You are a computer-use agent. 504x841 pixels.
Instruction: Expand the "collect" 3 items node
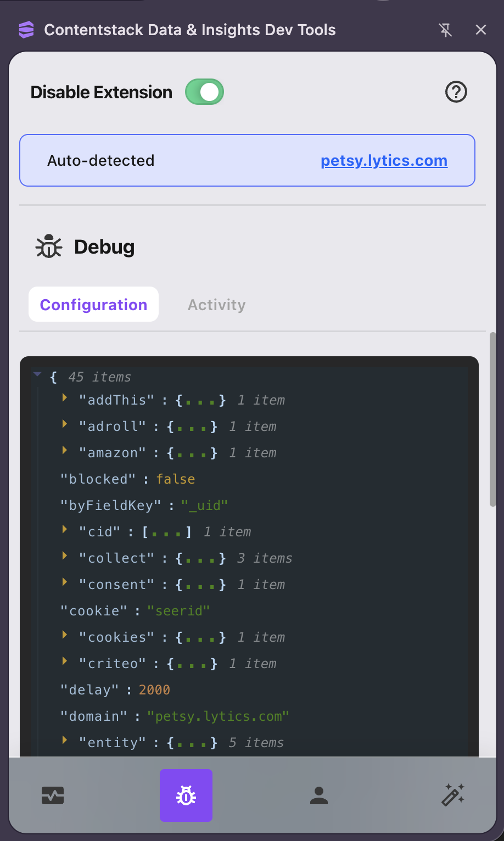coord(65,556)
